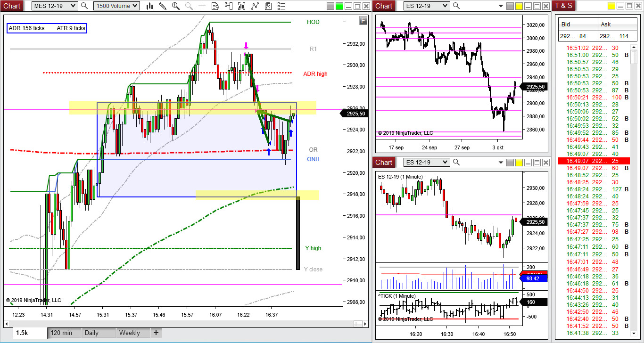
Task: Enable the crosshair cursor tool
Action: pos(202,6)
